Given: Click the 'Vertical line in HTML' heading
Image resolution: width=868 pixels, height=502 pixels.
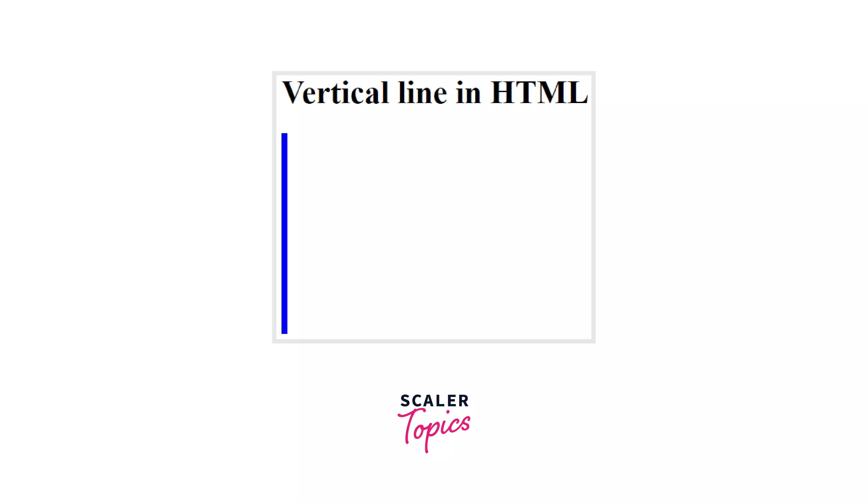Looking at the screenshot, I should (433, 93).
